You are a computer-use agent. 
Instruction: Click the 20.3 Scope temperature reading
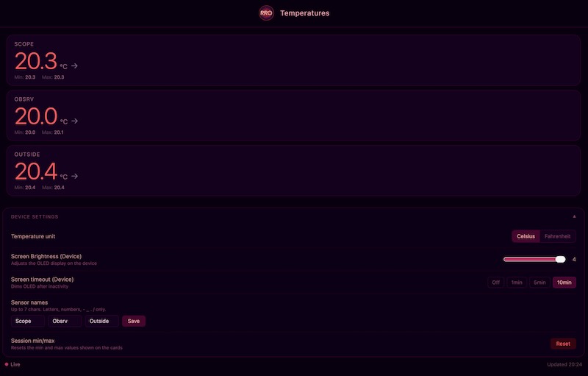click(x=36, y=61)
